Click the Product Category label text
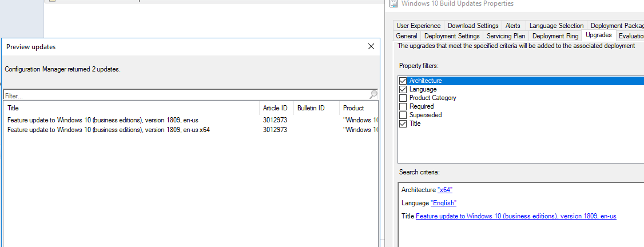Viewport: 644px width, 247px height. point(432,98)
